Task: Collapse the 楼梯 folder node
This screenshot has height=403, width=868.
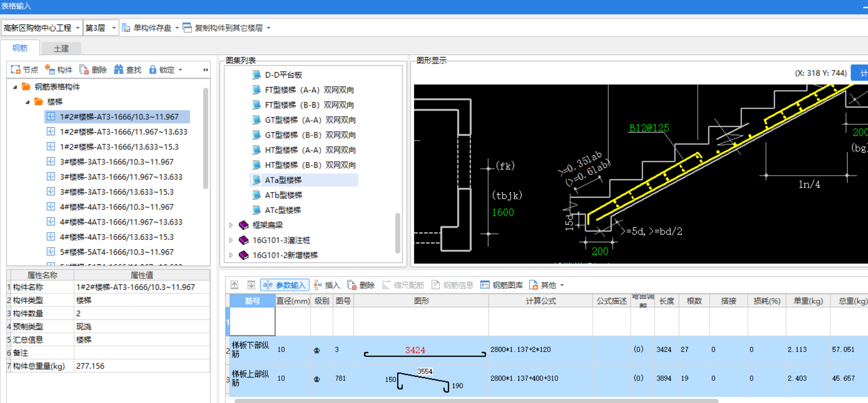Action: coord(28,102)
